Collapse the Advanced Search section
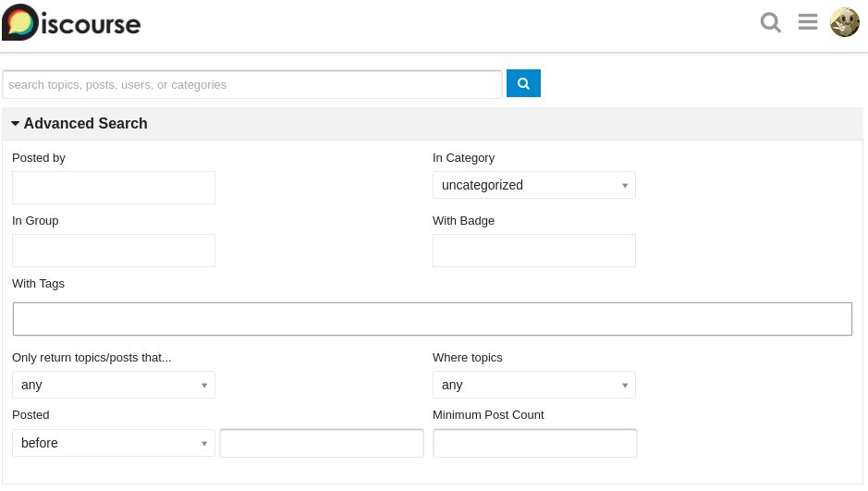Image resolution: width=868 pixels, height=491 pixels. (16, 124)
